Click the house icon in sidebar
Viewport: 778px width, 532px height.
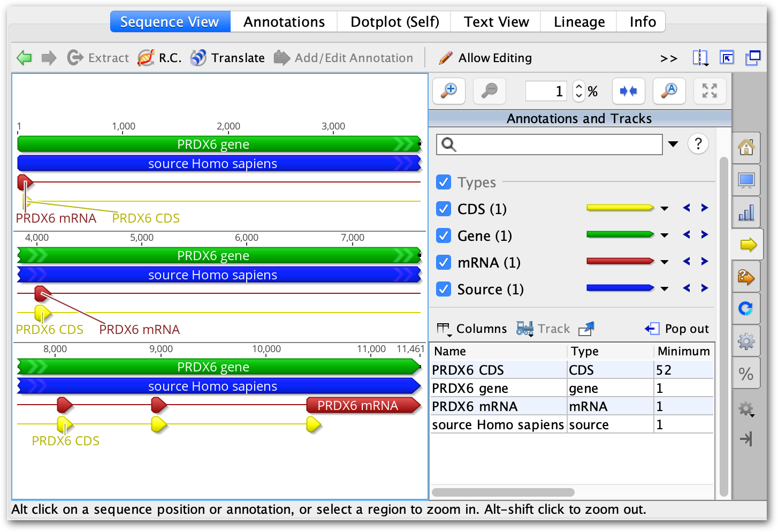746,147
